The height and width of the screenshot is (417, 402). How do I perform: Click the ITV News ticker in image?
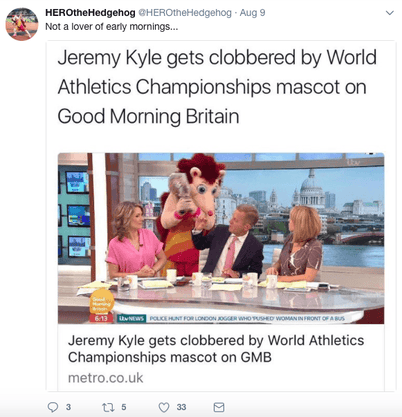(x=231, y=318)
